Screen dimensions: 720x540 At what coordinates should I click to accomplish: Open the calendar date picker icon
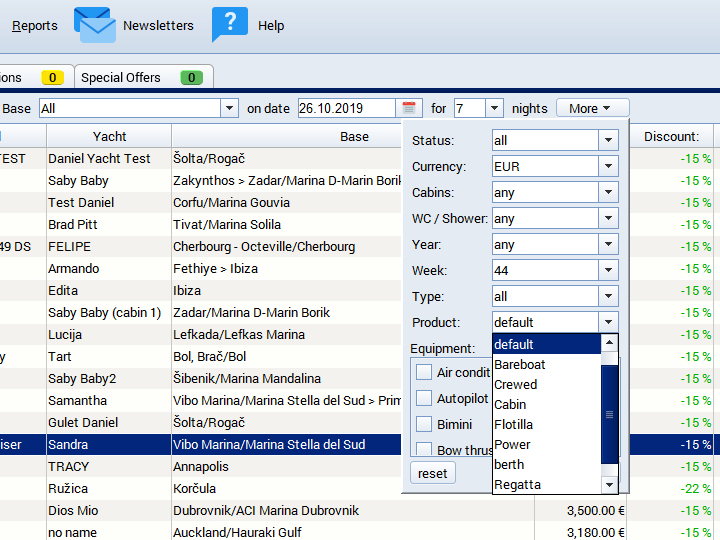(409, 108)
